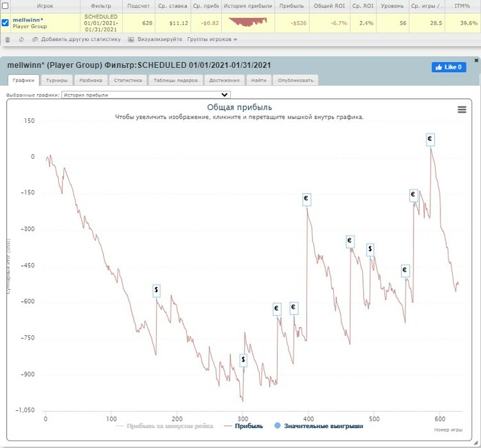
Task: Click the -$526 profit value
Action: coord(298,23)
